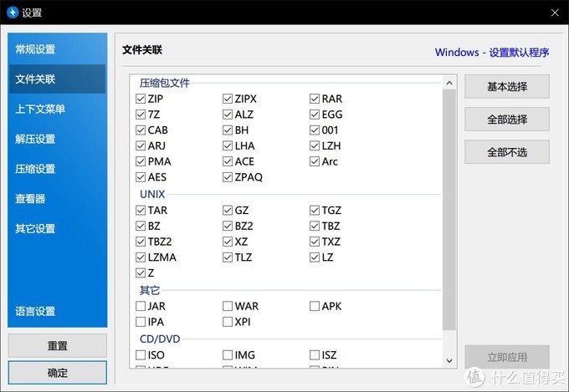Uncheck the ZIP file association checkbox
Screen dimensions: 569x392
[x=141, y=99]
